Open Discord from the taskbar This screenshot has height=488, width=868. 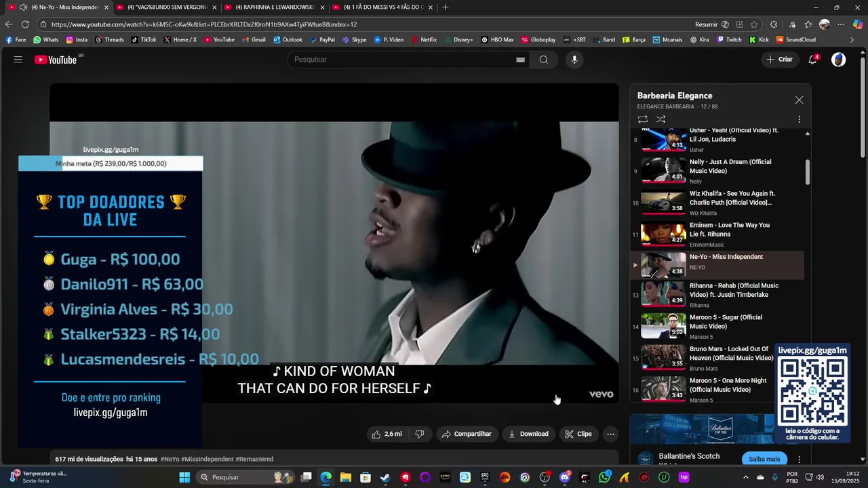565,477
